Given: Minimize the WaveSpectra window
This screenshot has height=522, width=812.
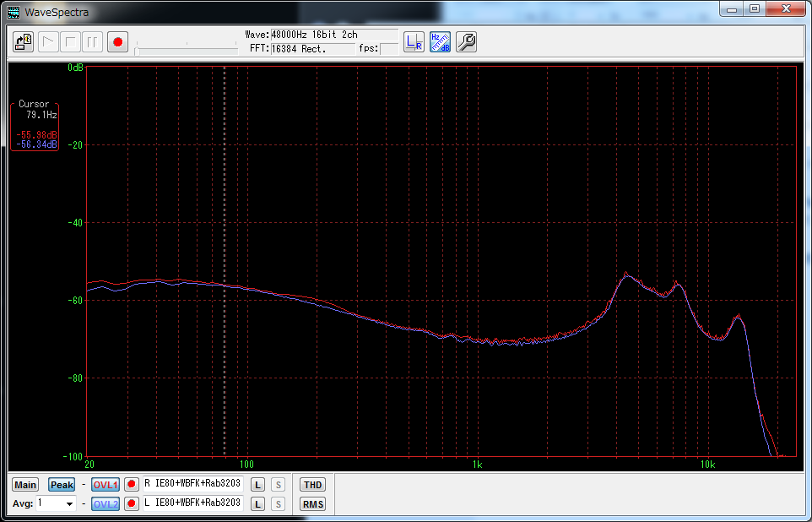Looking at the screenshot, I should tap(732, 8).
